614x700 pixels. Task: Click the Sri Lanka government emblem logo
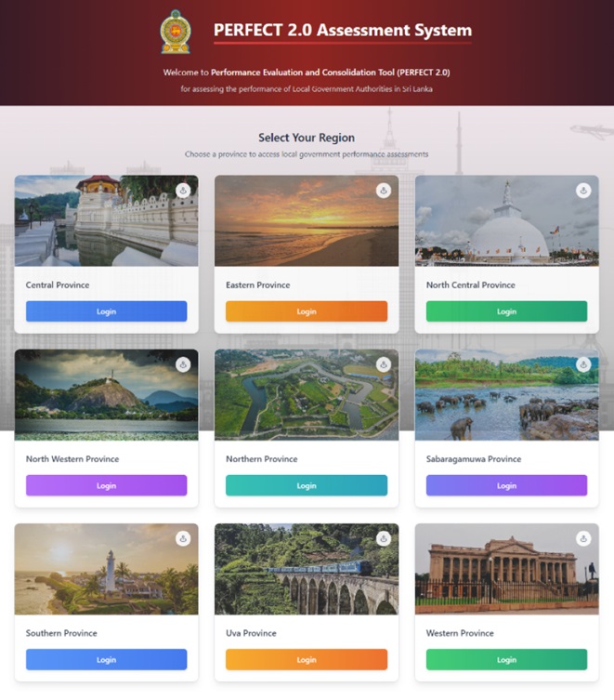click(176, 32)
